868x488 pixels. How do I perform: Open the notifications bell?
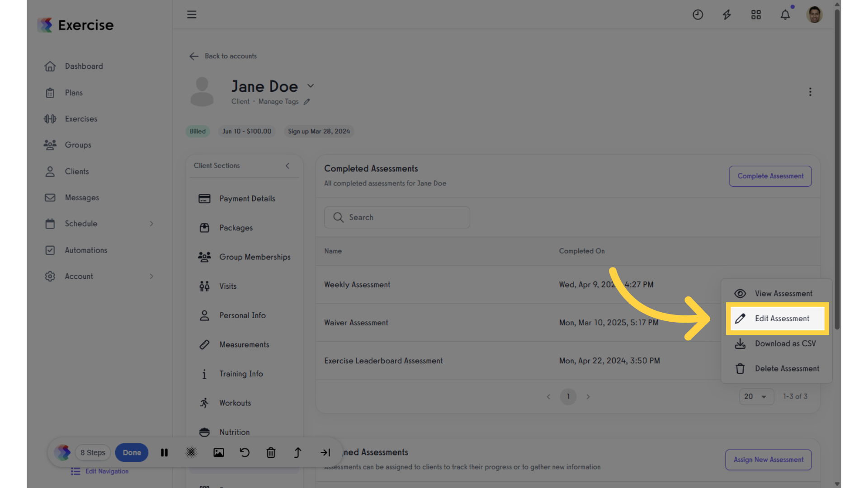point(785,15)
